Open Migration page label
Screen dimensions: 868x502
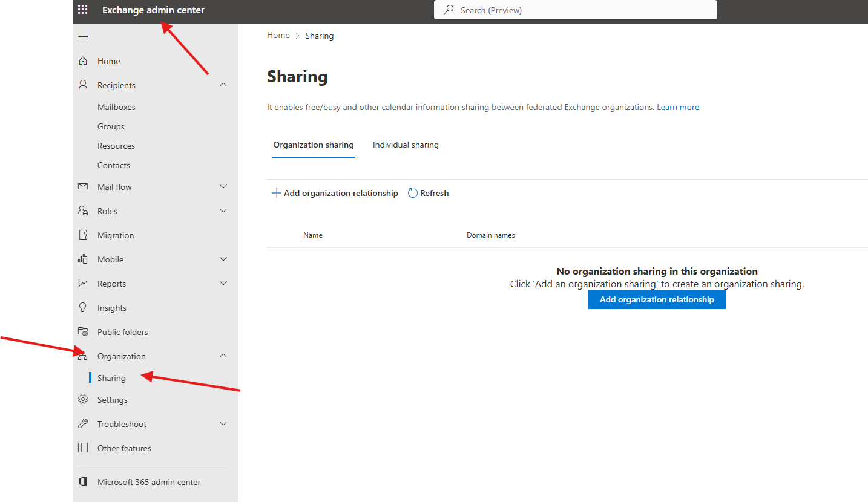coord(116,235)
